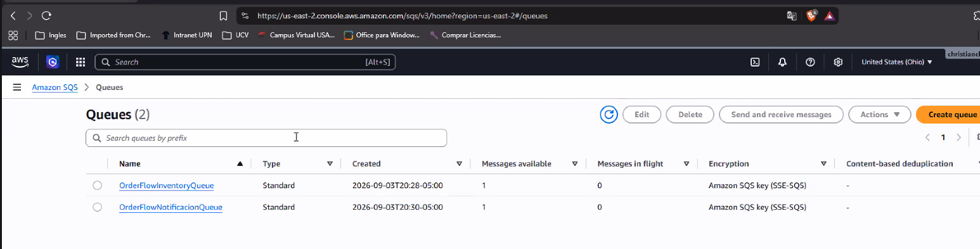Click the Create queue button
The width and height of the screenshot is (980, 249).
948,115
